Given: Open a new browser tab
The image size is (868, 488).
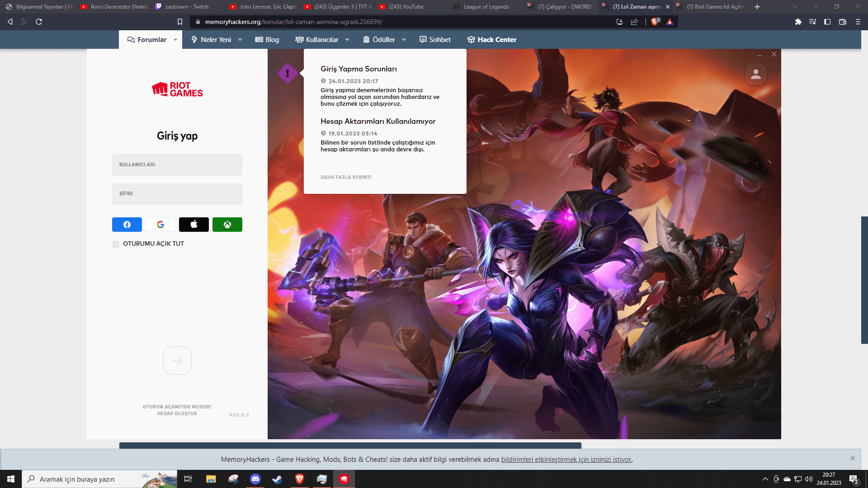Looking at the screenshot, I should 757,7.
